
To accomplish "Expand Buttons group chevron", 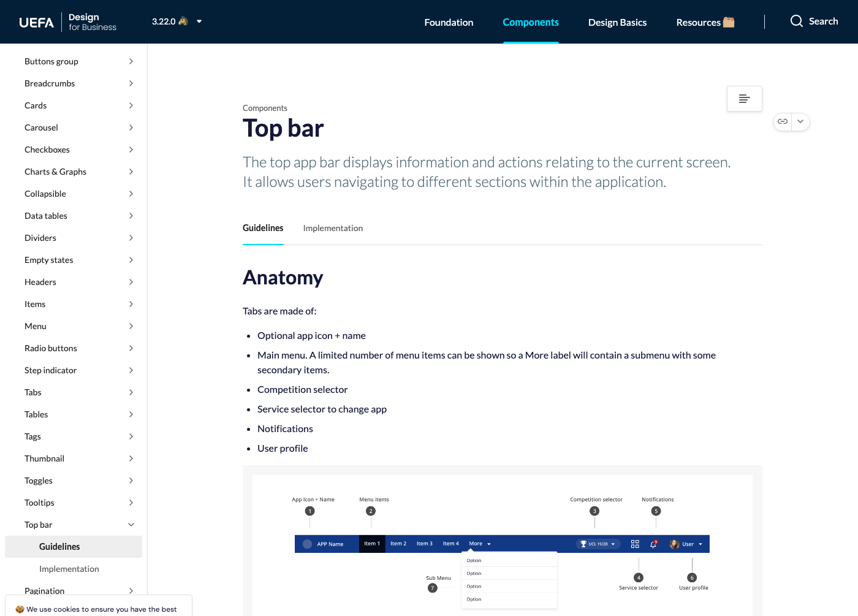I will click(131, 61).
